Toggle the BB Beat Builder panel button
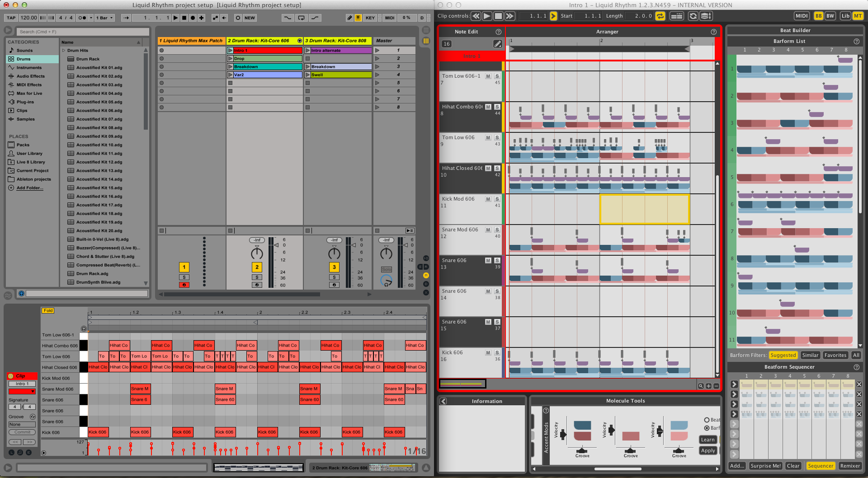Viewport: 868px width, 478px height. click(x=818, y=16)
